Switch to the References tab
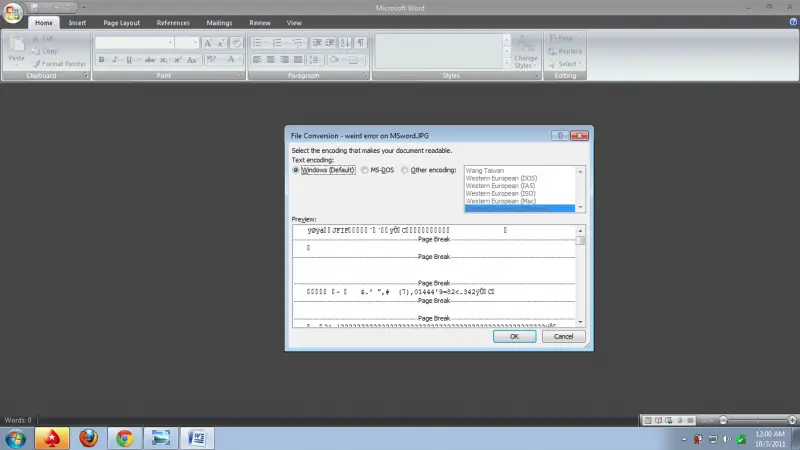800x450 pixels. pos(173,23)
